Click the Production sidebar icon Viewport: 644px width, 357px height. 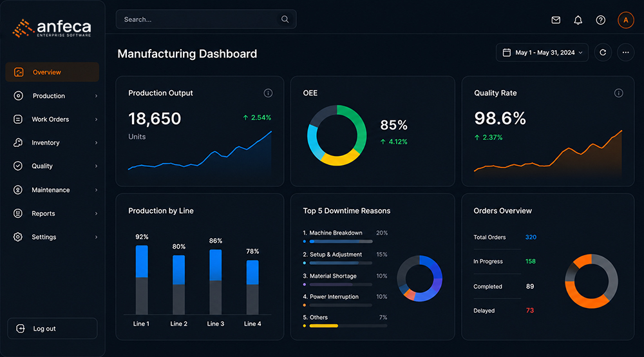click(18, 96)
